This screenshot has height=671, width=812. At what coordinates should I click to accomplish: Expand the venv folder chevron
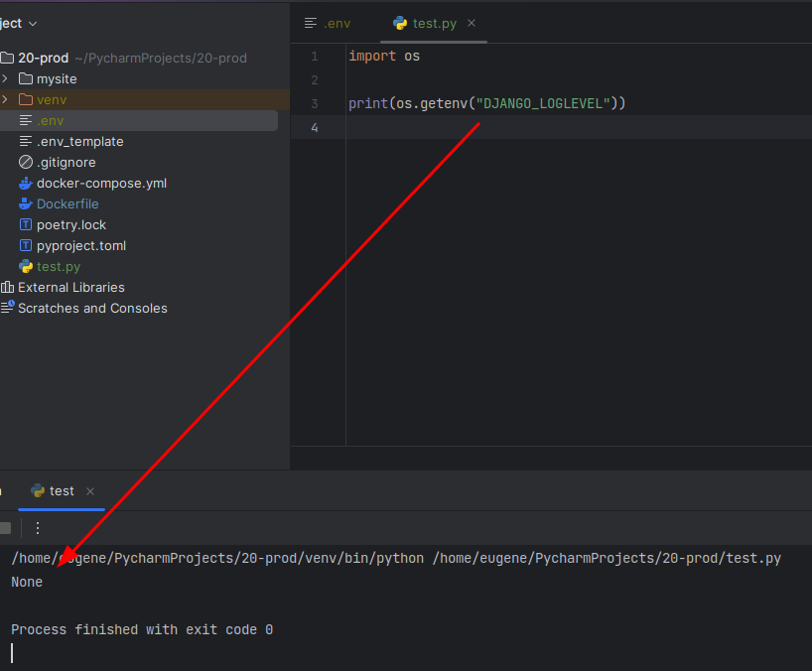[x=5, y=99]
